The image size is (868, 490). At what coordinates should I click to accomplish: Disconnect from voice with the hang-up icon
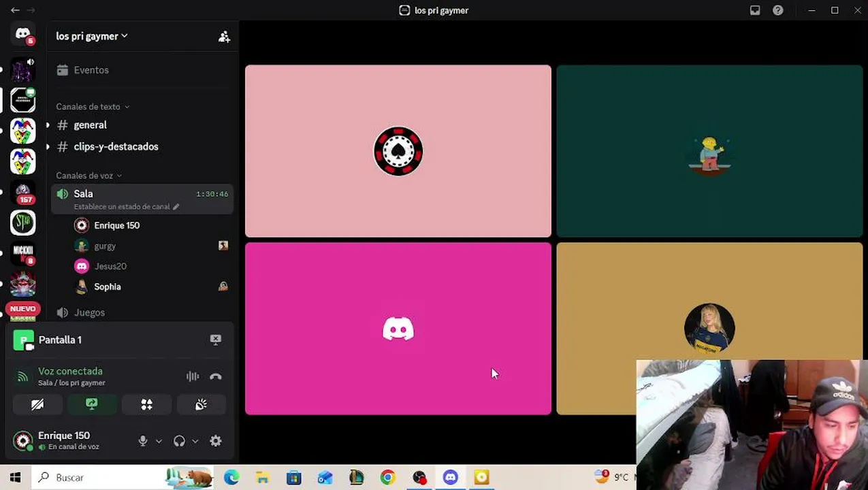(216, 376)
